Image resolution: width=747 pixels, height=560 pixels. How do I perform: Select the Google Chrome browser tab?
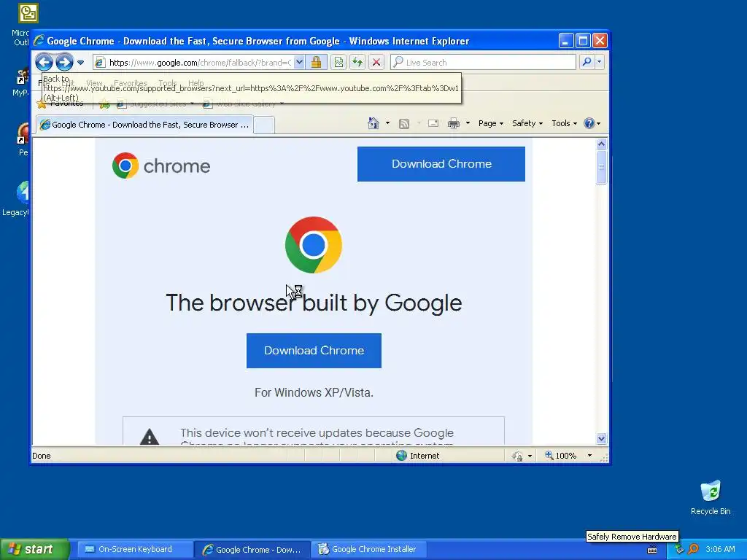click(x=144, y=125)
